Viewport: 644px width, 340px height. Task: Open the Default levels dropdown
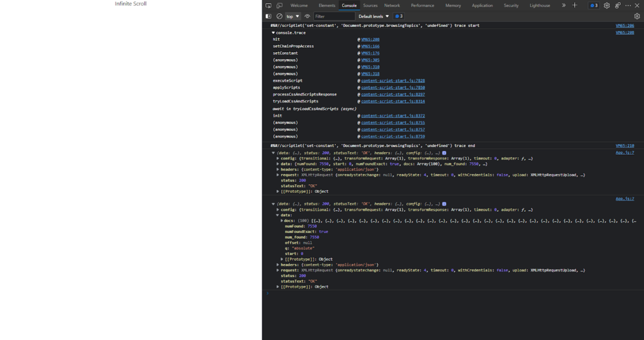coord(374,16)
